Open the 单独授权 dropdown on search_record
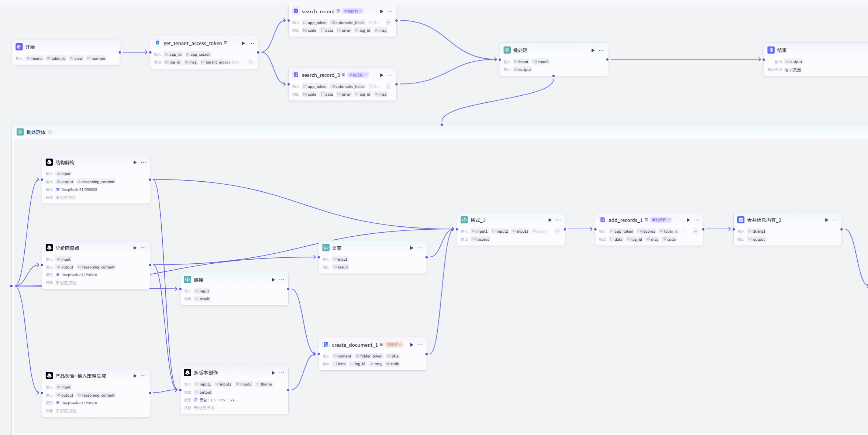 352,11
